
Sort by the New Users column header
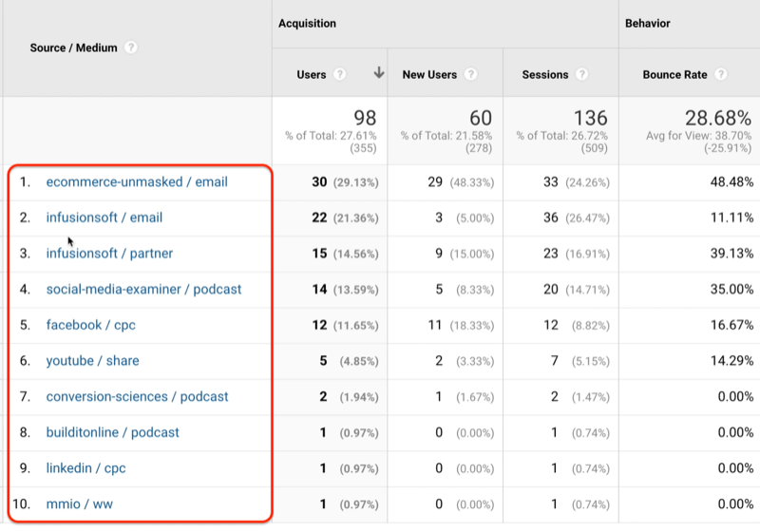[429, 75]
